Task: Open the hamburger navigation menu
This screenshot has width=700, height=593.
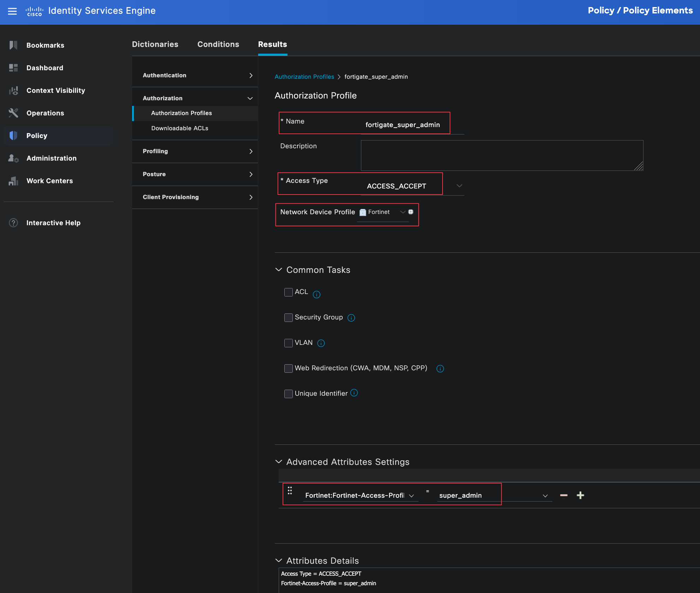Action: point(12,11)
